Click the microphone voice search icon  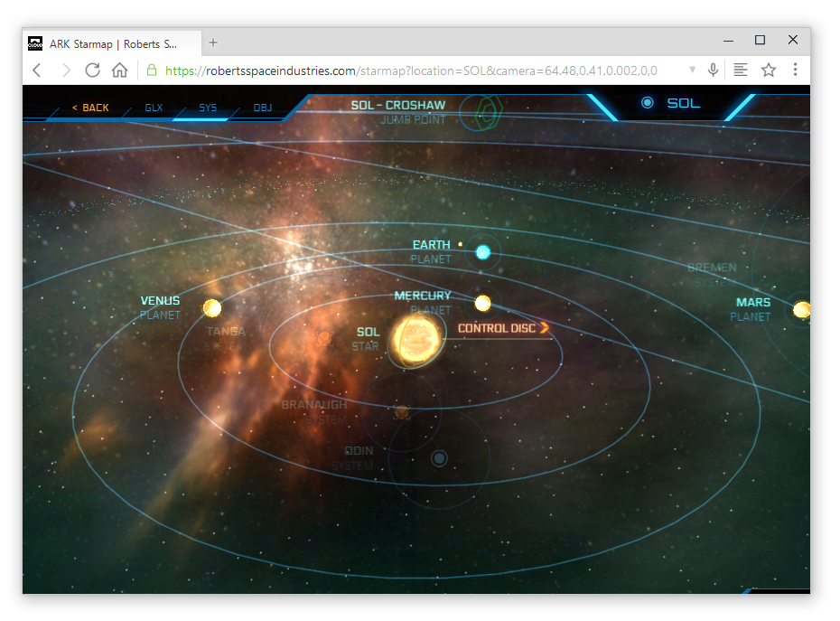[x=713, y=70]
